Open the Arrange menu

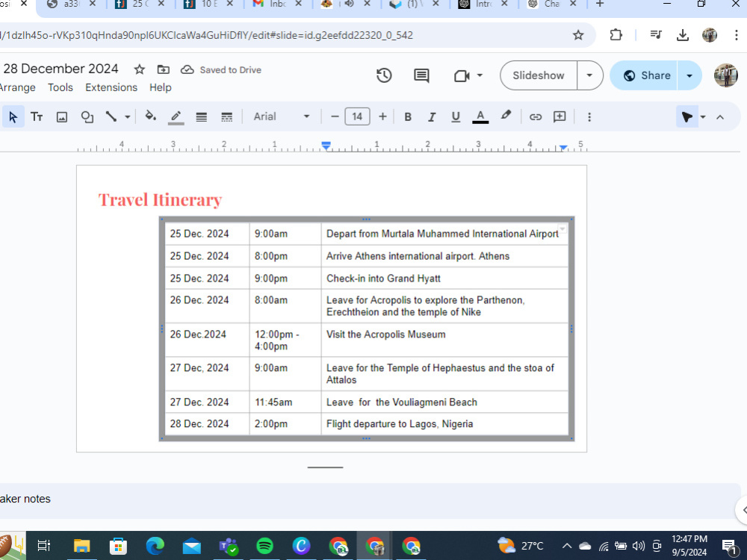click(x=18, y=87)
